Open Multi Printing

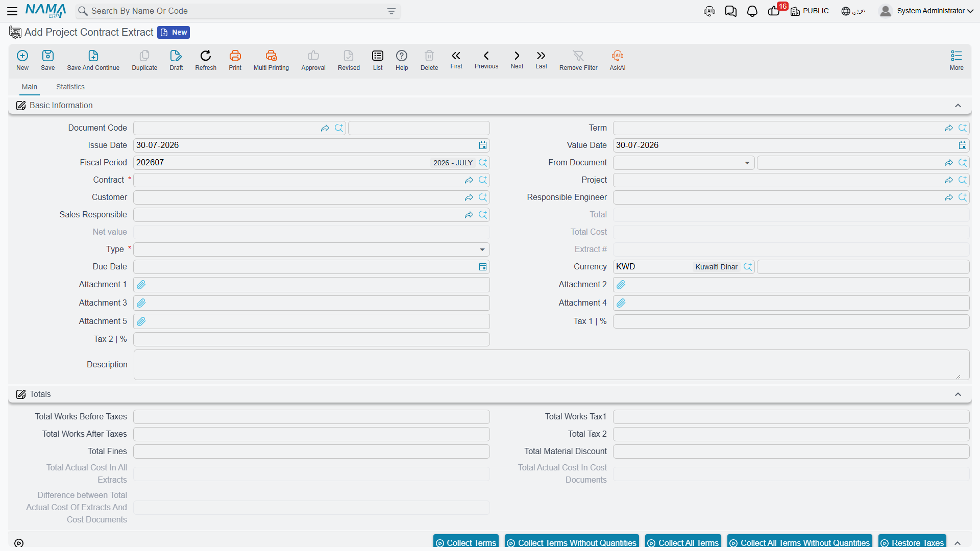click(x=271, y=60)
